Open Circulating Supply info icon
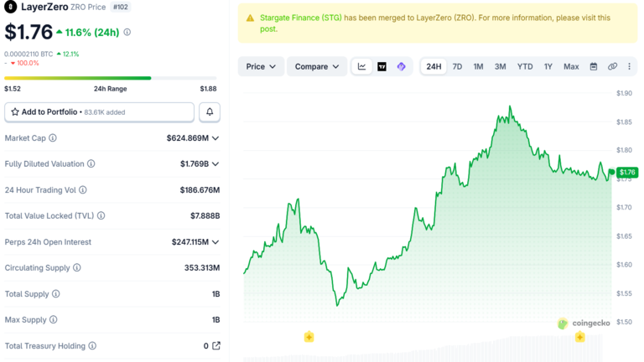 click(77, 267)
